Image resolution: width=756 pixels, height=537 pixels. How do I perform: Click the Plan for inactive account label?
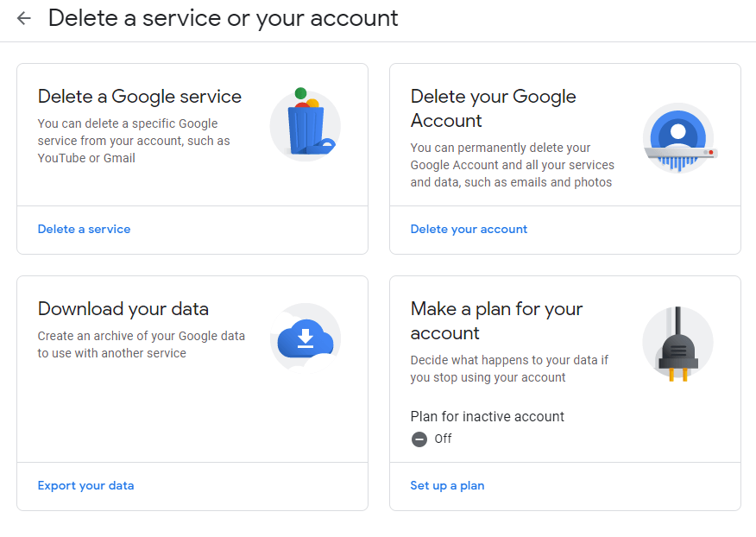[x=487, y=416]
